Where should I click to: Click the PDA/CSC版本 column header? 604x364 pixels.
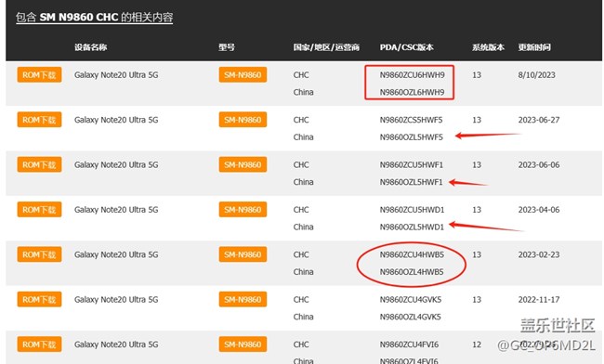(x=407, y=47)
